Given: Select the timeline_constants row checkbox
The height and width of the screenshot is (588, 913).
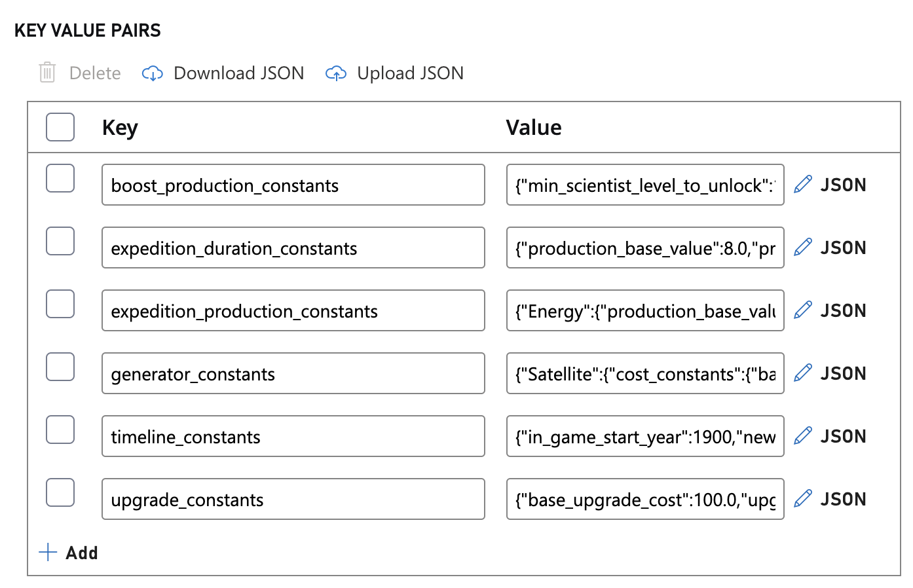Looking at the screenshot, I should (60, 430).
